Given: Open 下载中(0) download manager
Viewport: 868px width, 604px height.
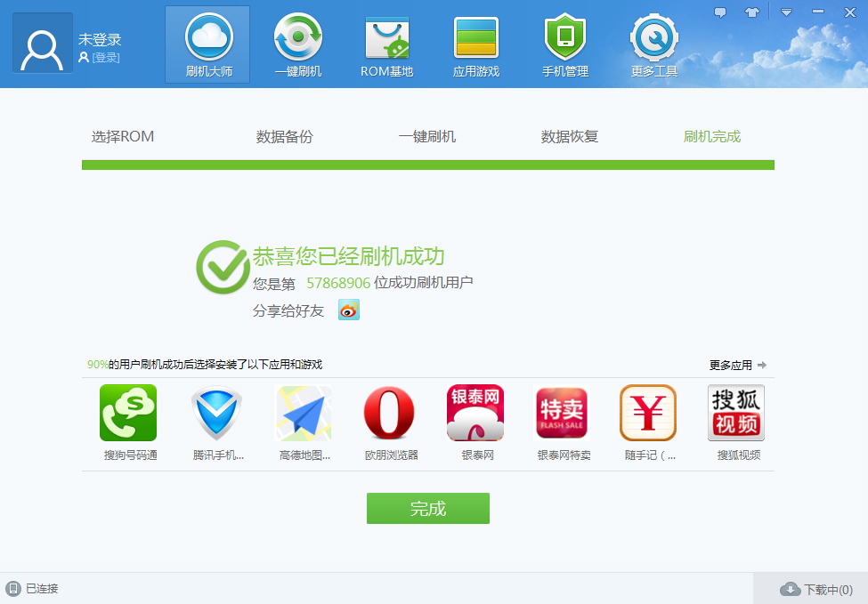Looking at the screenshot, I should point(815,588).
